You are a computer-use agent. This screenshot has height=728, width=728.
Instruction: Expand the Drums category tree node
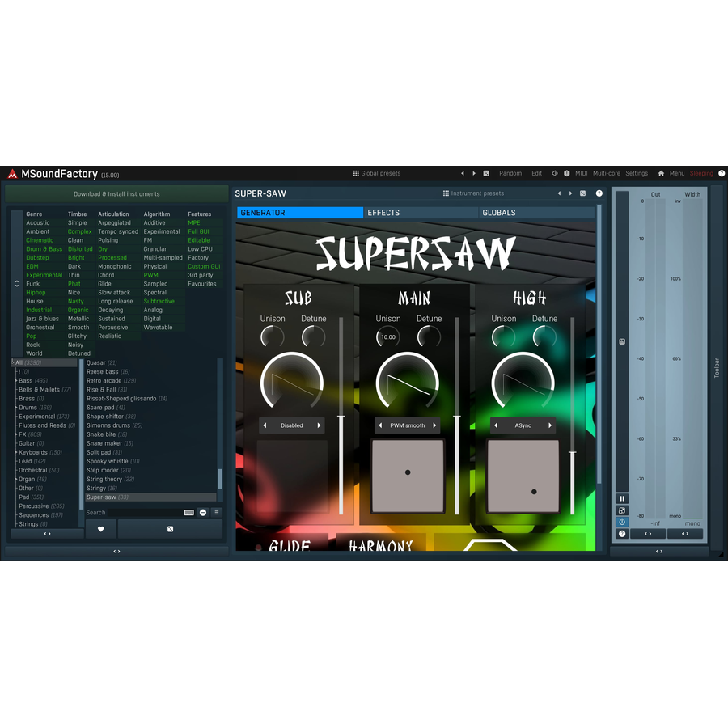(16, 408)
